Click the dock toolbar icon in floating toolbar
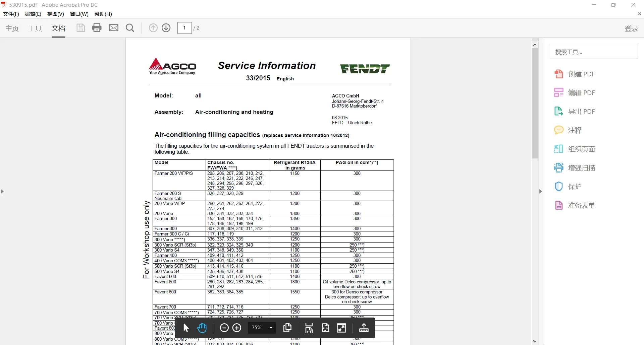 pyautogui.click(x=364, y=328)
